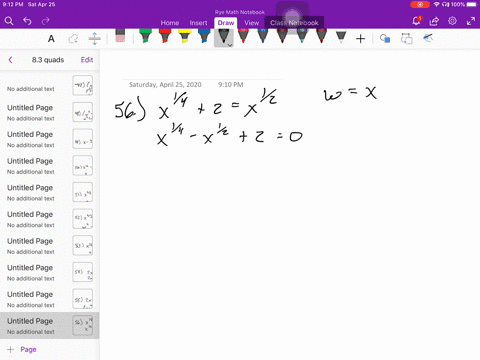
Task: Go back from 8.3 quads section
Action: tap(10, 60)
